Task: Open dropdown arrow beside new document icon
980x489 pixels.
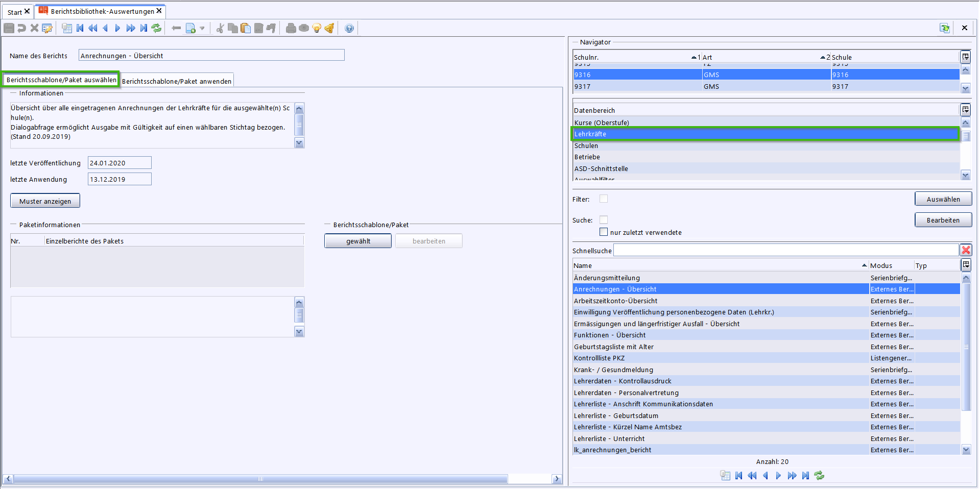Action: click(202, 28)
